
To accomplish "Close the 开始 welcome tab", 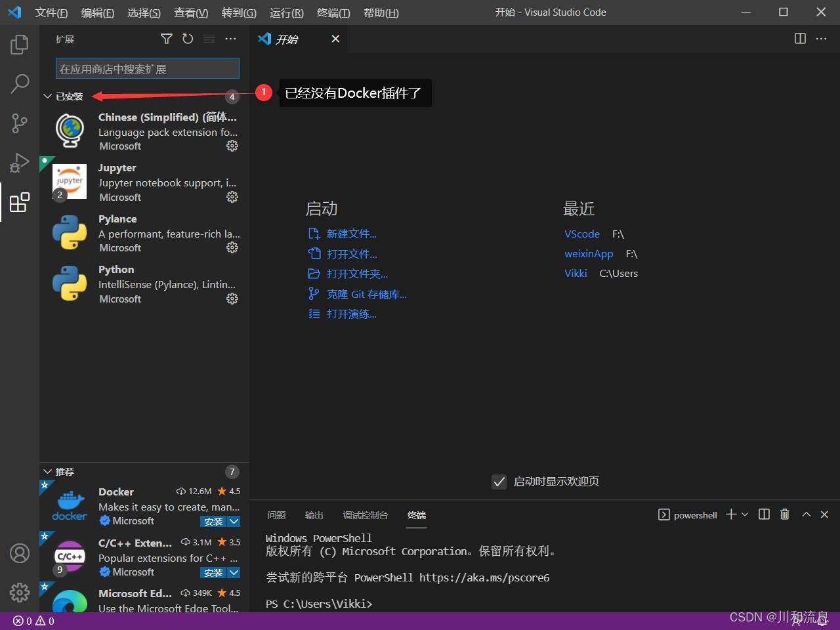I will 335,39.
